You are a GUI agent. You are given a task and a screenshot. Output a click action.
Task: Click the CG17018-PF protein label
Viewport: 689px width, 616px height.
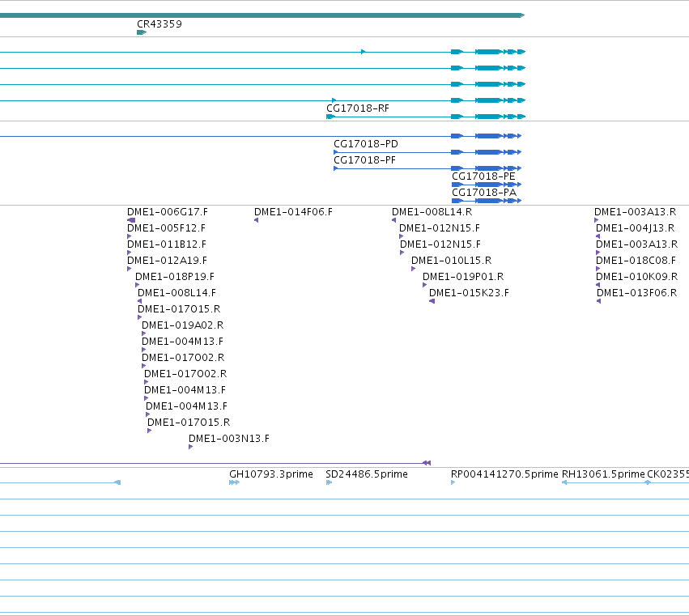coord(364,160)
